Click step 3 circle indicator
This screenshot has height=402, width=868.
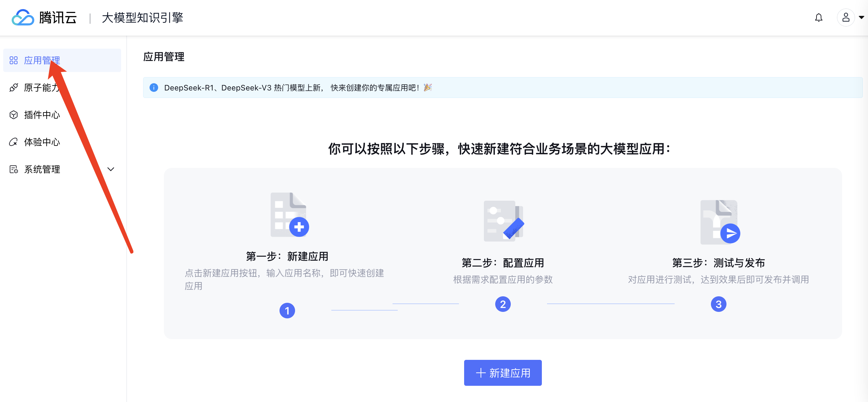[x=718, y=304]
